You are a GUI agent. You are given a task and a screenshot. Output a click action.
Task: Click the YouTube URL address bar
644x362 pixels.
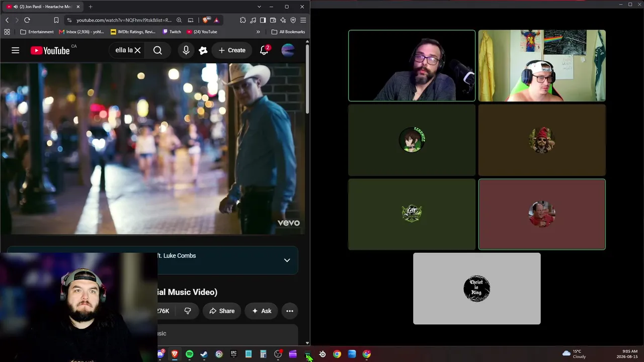(124, 20)
